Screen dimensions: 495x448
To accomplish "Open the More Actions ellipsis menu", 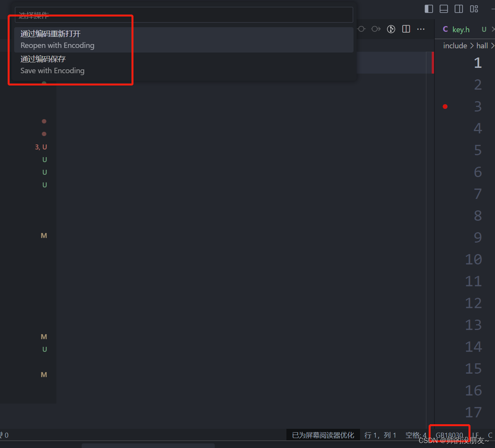I will [x=421, y=29].
